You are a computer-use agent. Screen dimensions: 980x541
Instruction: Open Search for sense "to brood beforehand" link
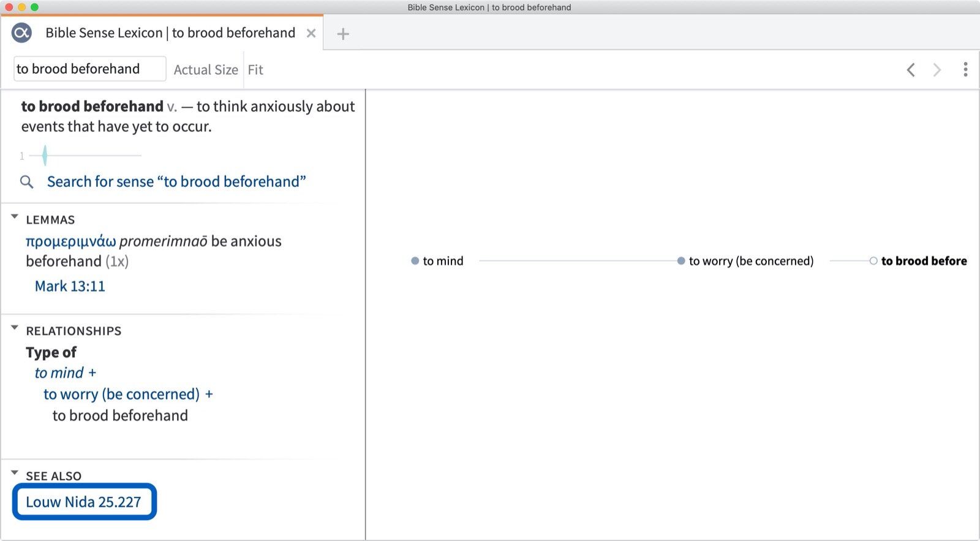[x=176, y=181]
